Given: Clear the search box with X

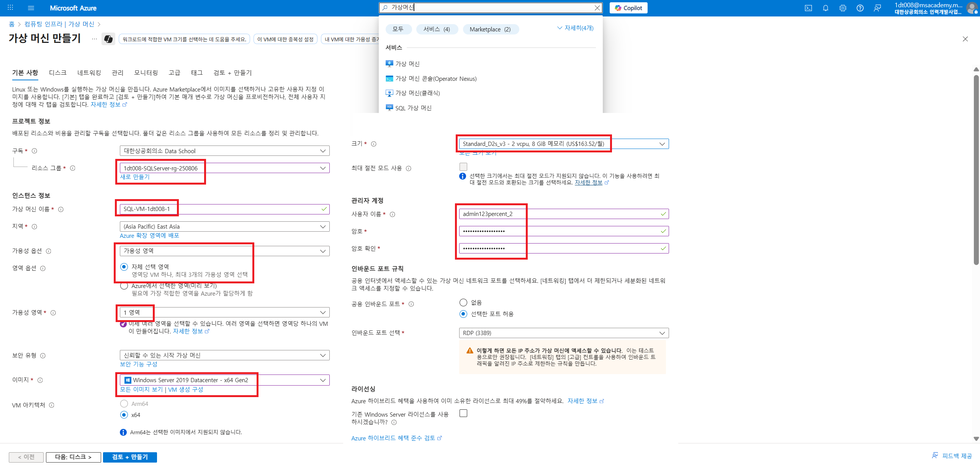Looking at the screenshot, I should pos(597,8).
